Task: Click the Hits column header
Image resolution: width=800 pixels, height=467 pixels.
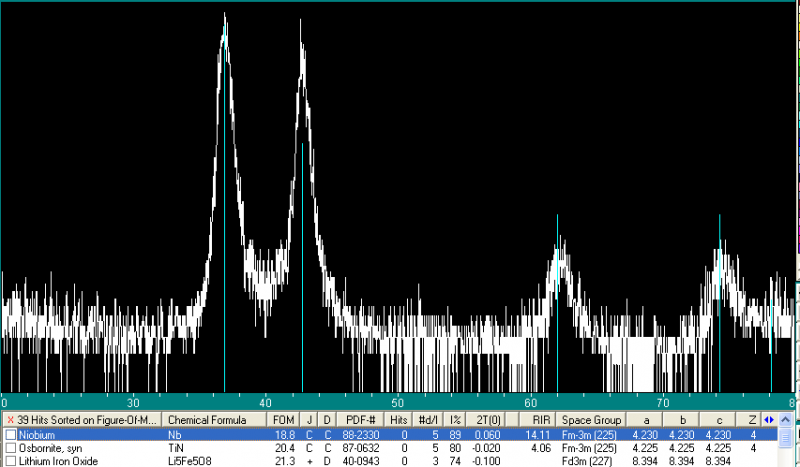Action: (x=398, y=420)
